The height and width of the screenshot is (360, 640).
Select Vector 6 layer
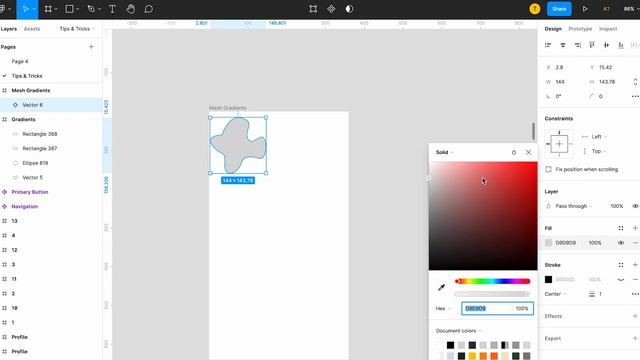pos(51,105)
